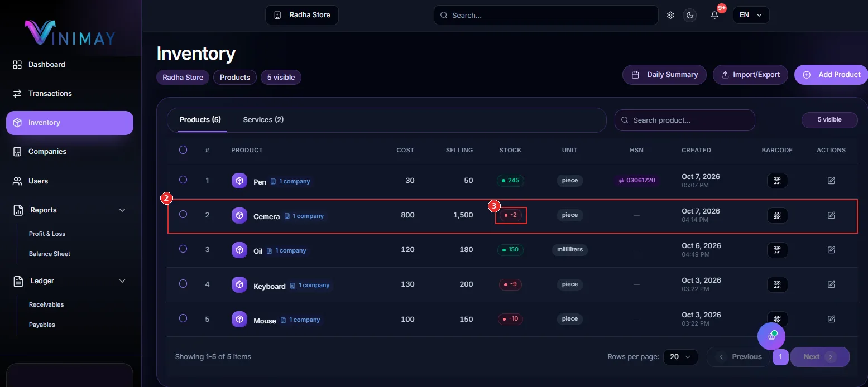Open barcode for the Cemera row
868x387 pixels.
pyautogui.click(x=777, y=215)
